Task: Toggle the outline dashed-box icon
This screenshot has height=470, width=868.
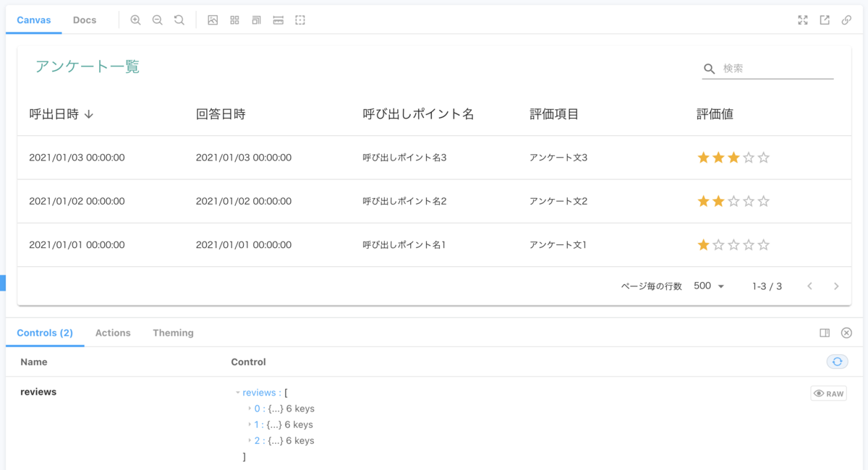Action: click(x=300, y=20)
